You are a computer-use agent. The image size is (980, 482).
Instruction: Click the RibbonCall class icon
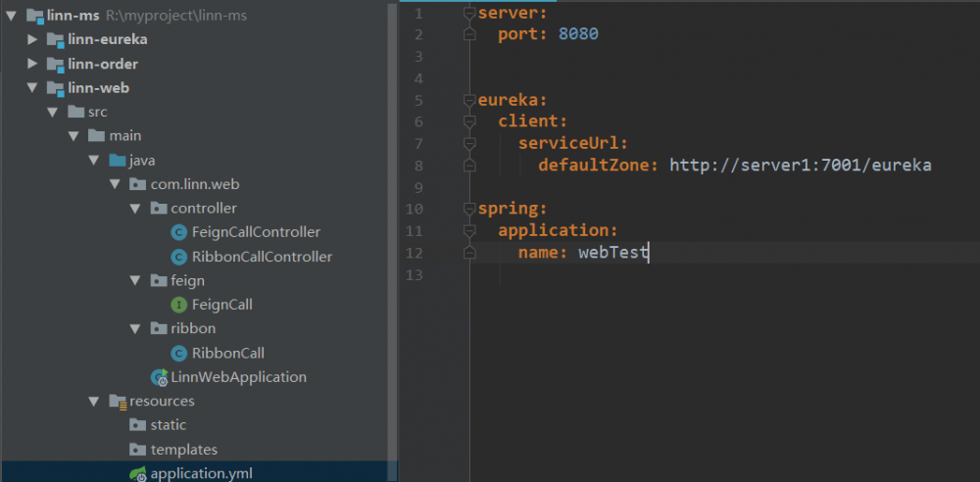[x=178, y=353]
